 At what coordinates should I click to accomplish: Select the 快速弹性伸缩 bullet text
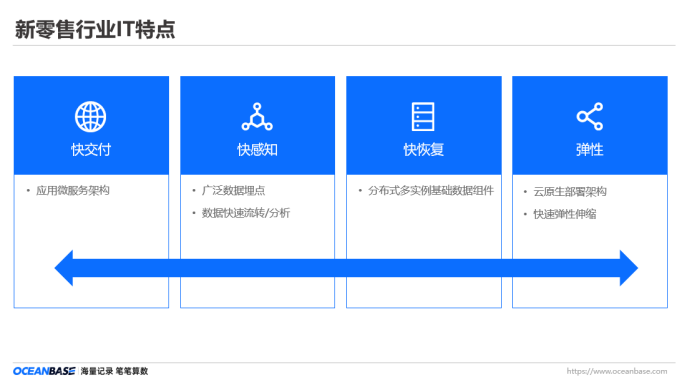click(x=564, y=214)
